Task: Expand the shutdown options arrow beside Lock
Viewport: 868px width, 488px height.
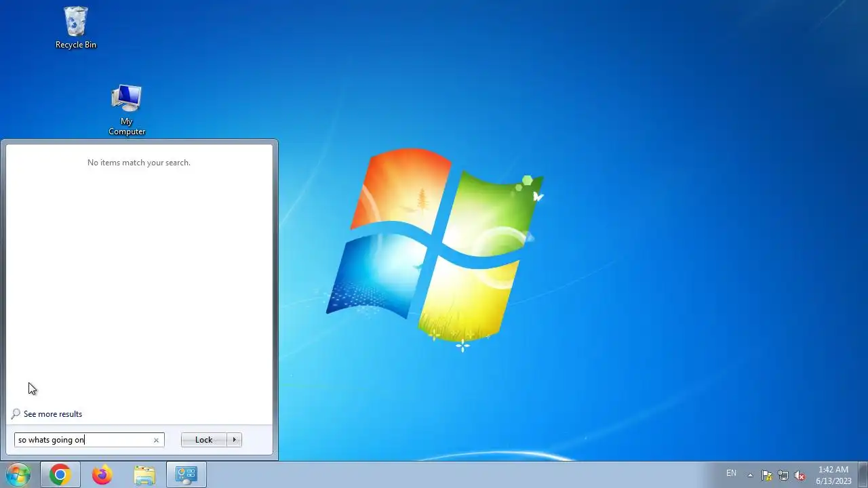Action: tap(235, 440)
